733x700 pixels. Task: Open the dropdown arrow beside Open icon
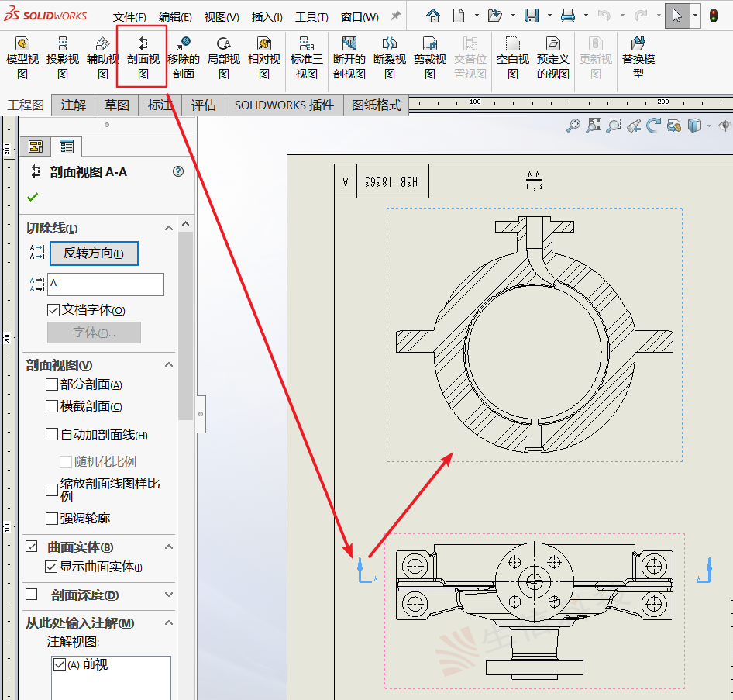pos(513,16)
